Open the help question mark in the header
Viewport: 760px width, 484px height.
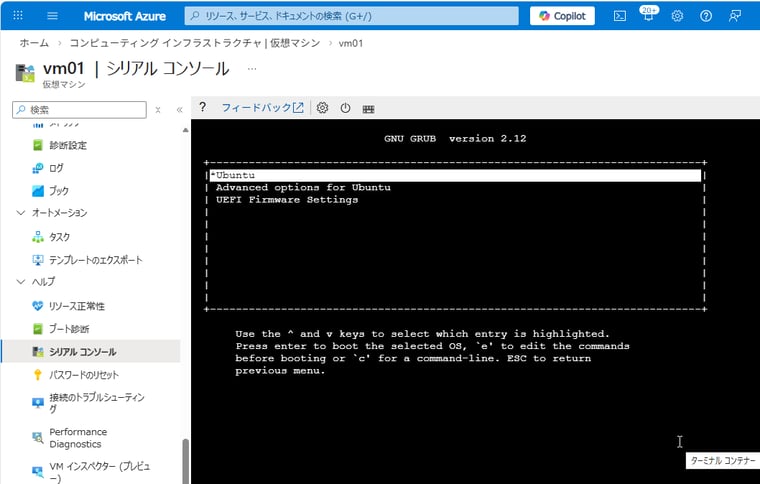pyautogui.click(x=706, y=16)
